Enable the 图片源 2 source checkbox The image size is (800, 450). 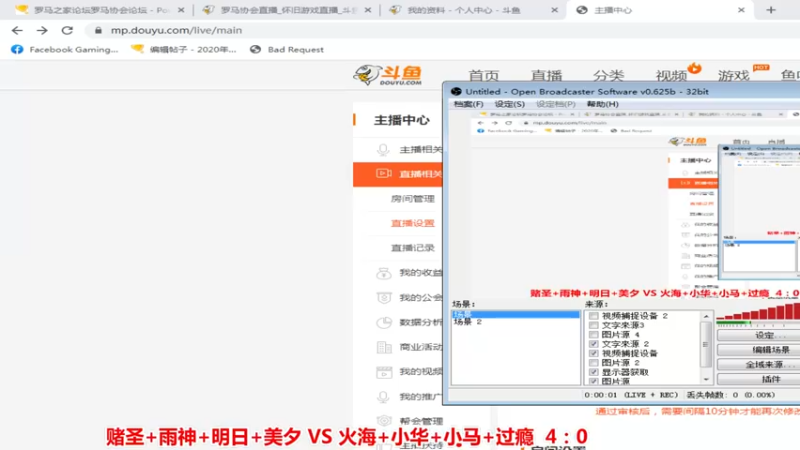(593, 363)
